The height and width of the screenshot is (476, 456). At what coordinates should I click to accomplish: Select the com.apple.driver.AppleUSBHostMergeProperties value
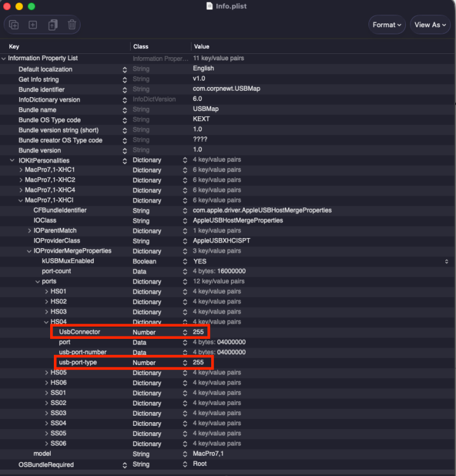(262, 210)
